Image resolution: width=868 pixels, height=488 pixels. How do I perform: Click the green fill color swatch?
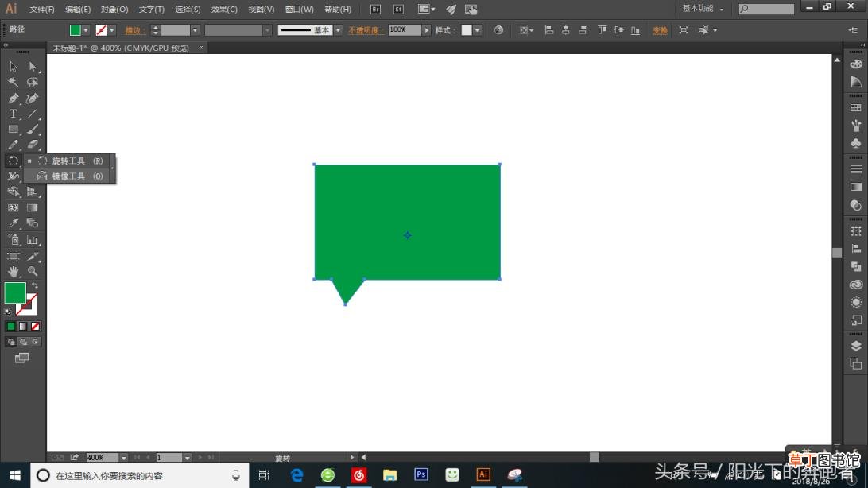click(x=16, y=292)
